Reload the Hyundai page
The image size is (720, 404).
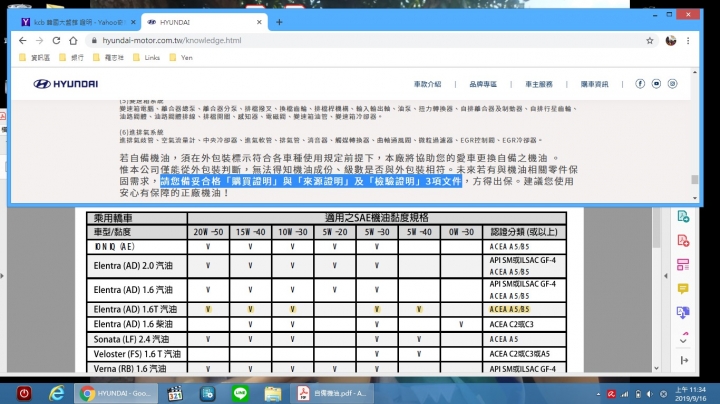56,40
